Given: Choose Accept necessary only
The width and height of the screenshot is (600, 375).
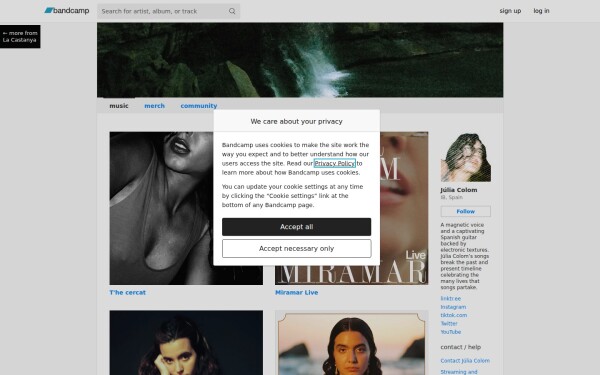Looking at the screenshot, I should (297, 249).
